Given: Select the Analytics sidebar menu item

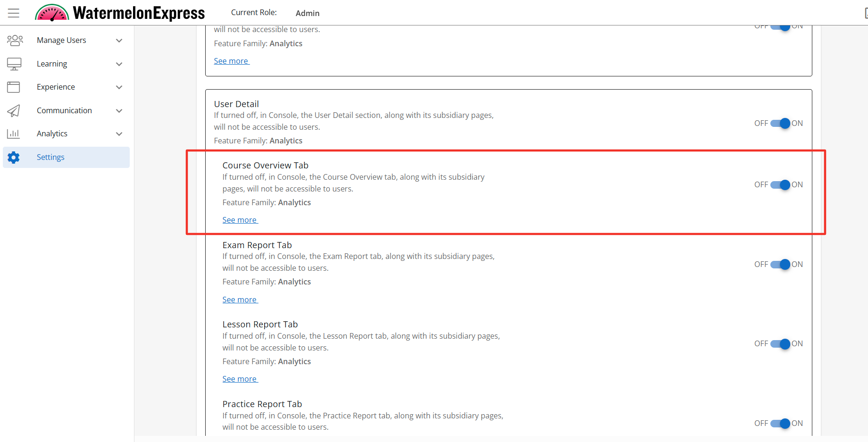Looking at the screenshot, I should tap(52, 133).
